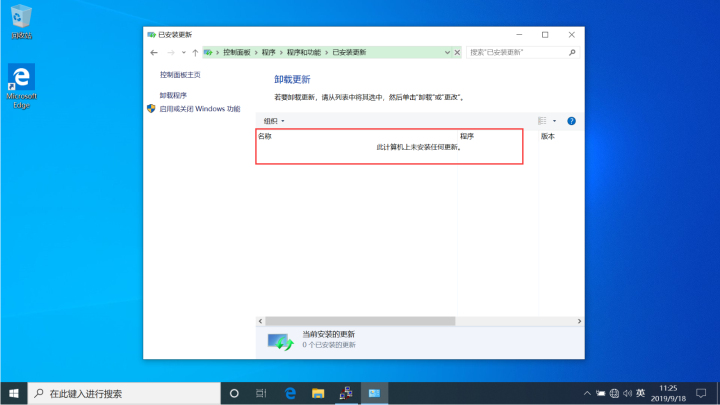Open 卸载程序 link
The height and width of the screenshot is (405, 720).
pyautogui.click(x=173, y=95)
